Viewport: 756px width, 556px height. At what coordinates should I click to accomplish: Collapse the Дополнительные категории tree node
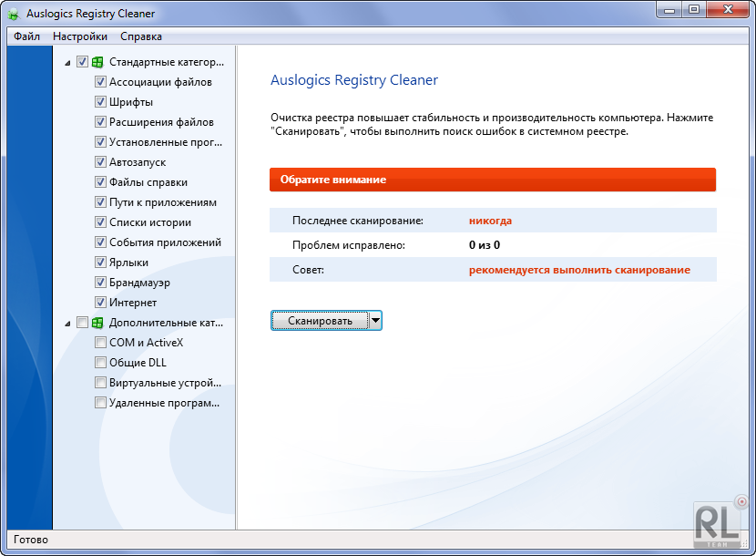pos(68,323)
